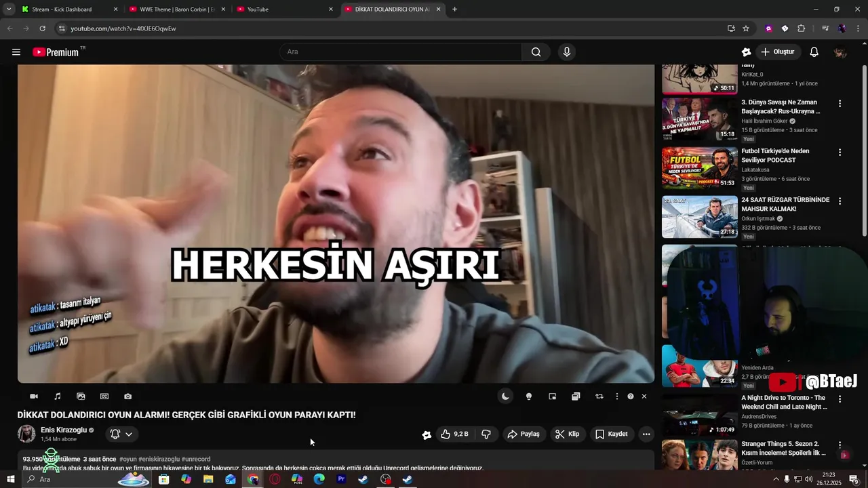Open picture-in-picture mini player icon

[x=552, y=396]
